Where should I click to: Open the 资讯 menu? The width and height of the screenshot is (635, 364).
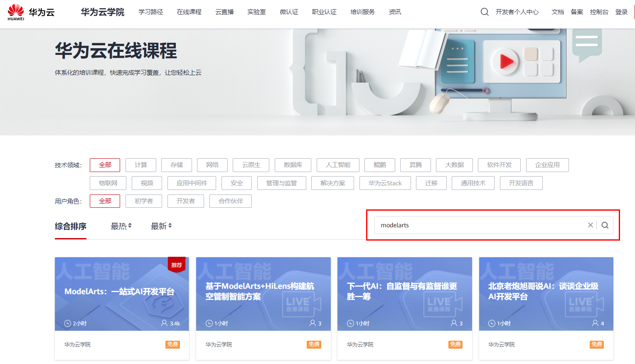coord(395,12)
